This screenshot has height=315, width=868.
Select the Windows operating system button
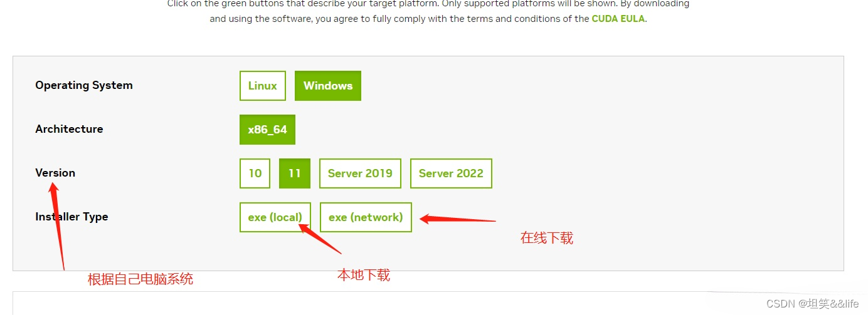coord(328,86)
